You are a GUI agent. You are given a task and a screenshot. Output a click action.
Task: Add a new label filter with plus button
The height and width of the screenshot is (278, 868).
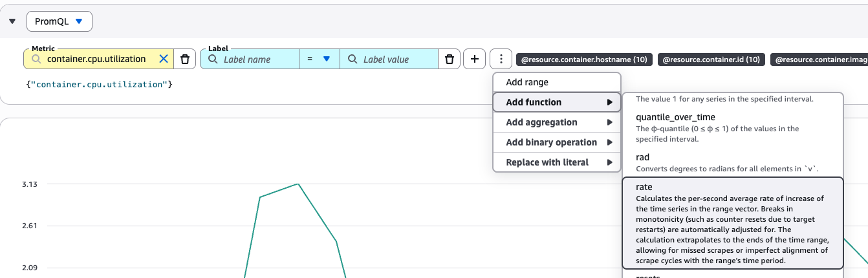(474, 59)
